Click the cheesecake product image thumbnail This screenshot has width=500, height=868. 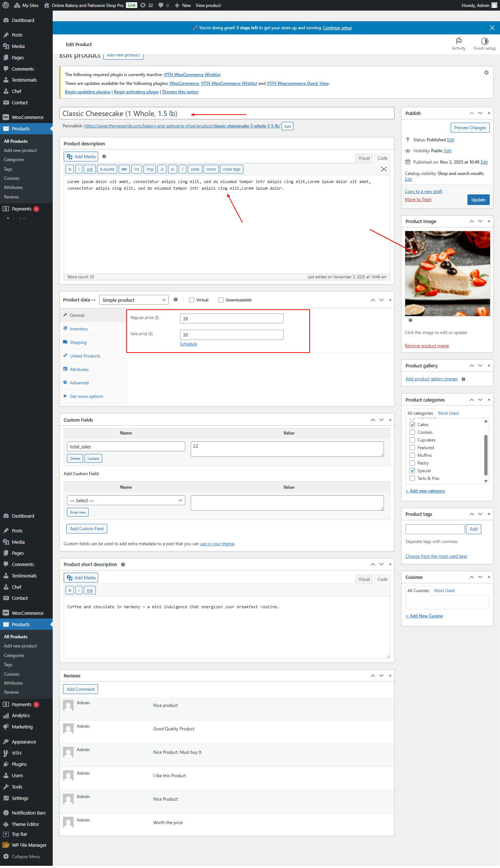click(x=447, y=273)
